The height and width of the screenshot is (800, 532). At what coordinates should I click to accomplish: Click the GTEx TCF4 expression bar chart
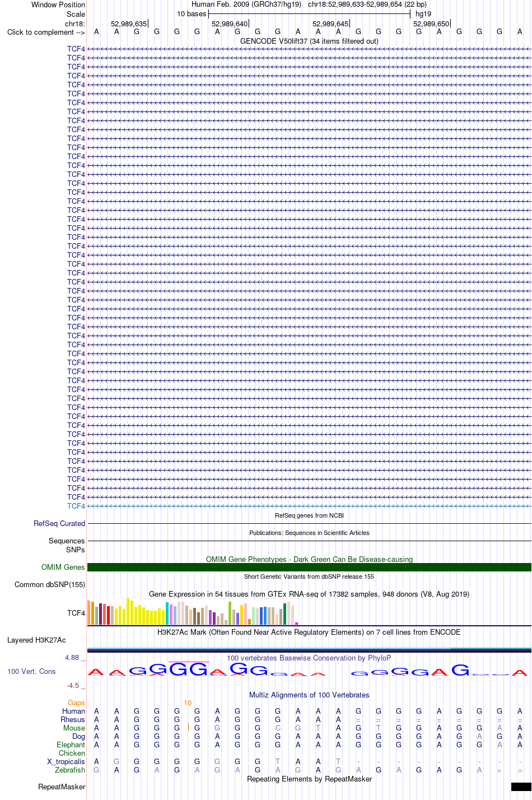pyautogui.click(x=193, y=612)
